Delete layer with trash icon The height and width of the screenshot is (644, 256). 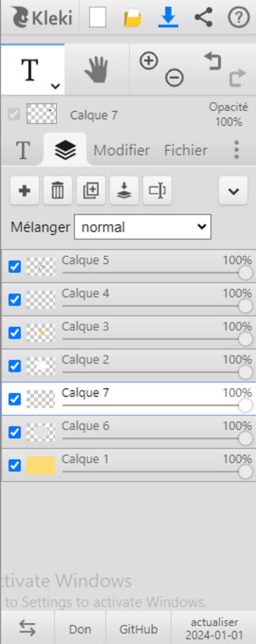(x=57, y=191)
